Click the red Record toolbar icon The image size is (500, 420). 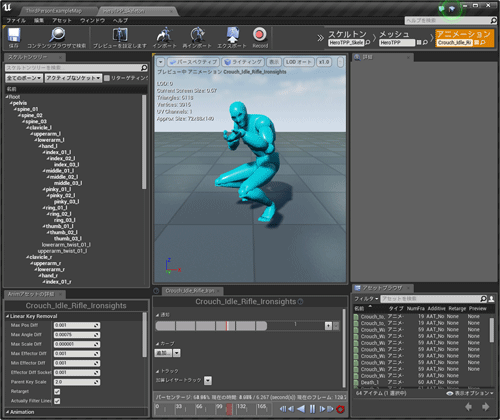pos(260,35)
